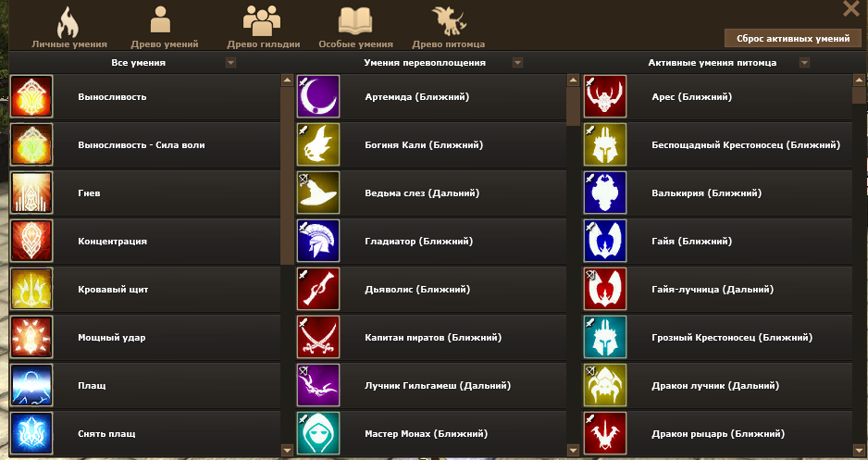Expand Активные умения питомца dropdown
The width and height of the screenshot is (868, 460).
804,63
